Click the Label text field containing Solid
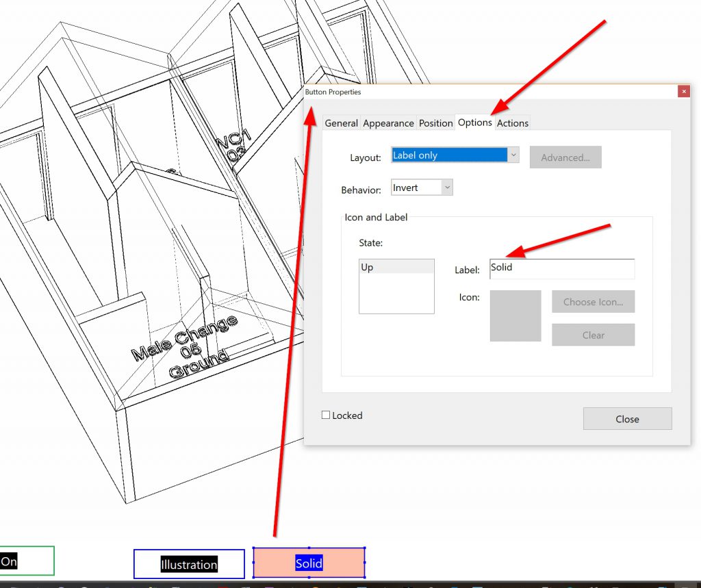Image resolution: width=701 pixels, height=588 pixels. coord(561,268)
